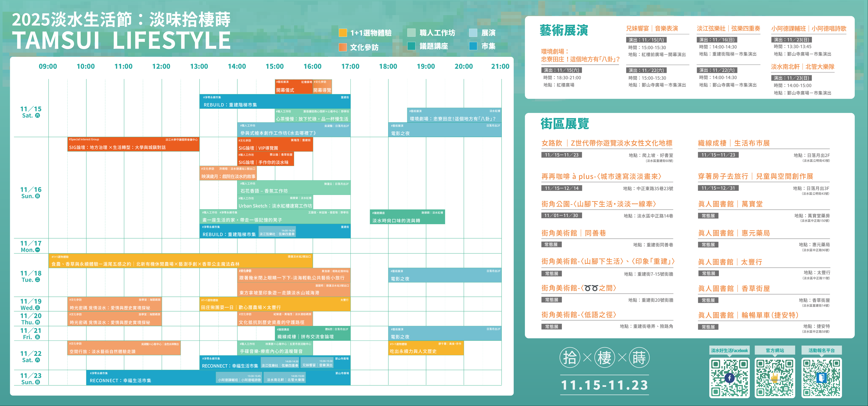Click the 11/15 Sat. date row label
Image resolution: width=868 pixels, height=406 pixels.
(31, 112)
